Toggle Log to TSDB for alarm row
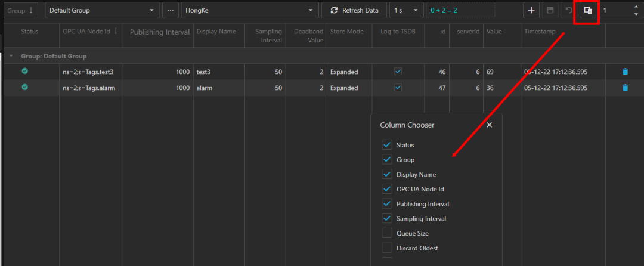The height and width of the screenshot is (266, 644). [x=398, y=88]
